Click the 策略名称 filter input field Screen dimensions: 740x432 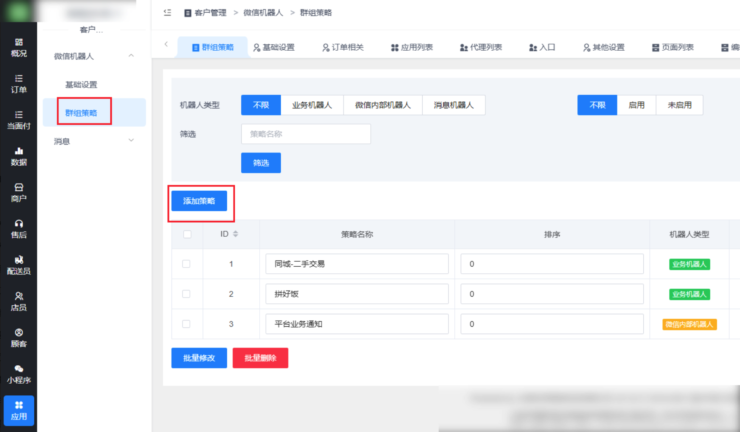pyautogui.click(x=305, y=134)
